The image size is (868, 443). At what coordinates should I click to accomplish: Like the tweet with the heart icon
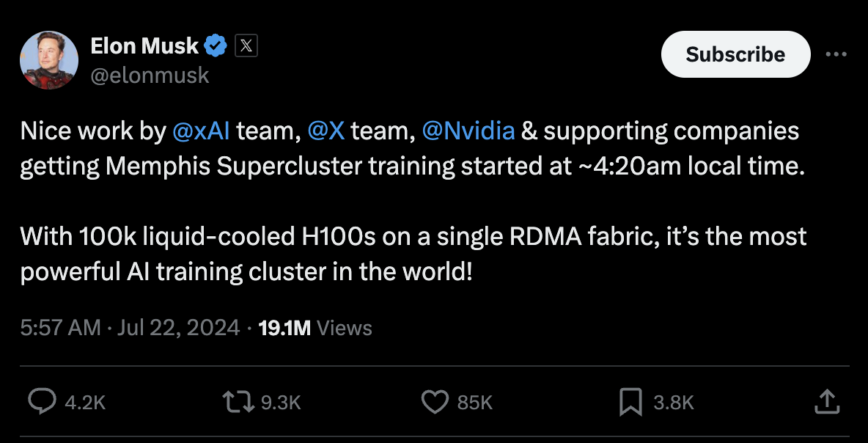click(x=435, y=401)
